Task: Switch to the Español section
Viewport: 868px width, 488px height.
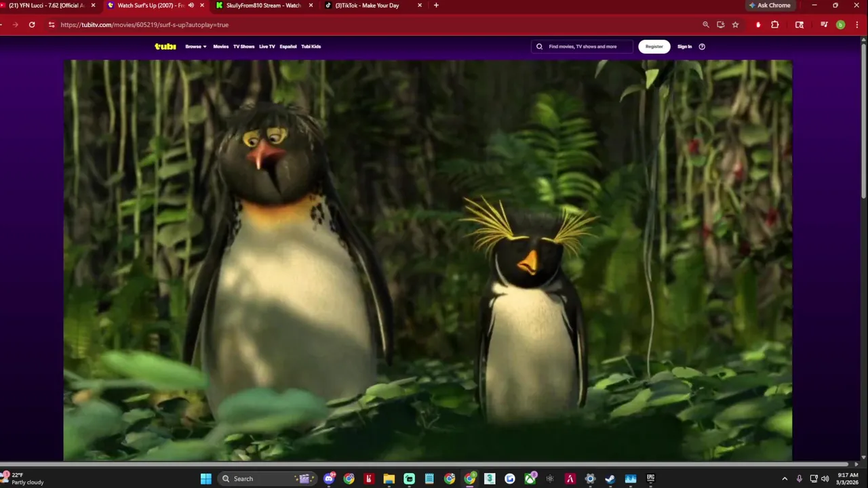Action: (x=288, y=47)
